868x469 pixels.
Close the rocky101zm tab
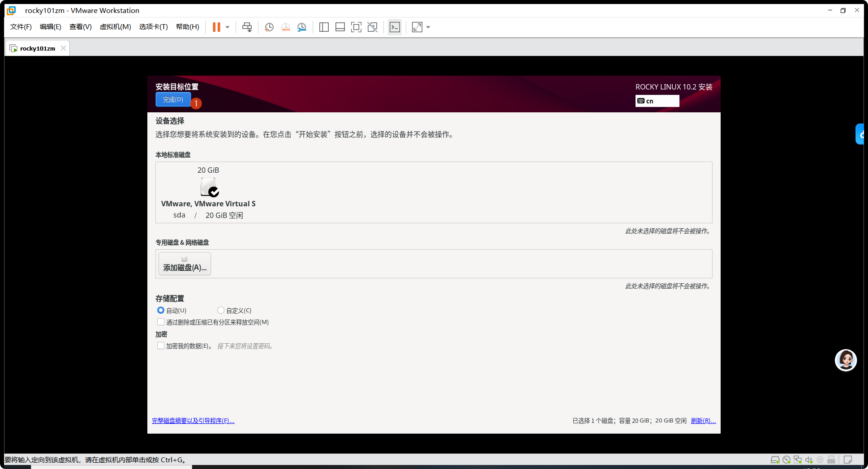63,48
